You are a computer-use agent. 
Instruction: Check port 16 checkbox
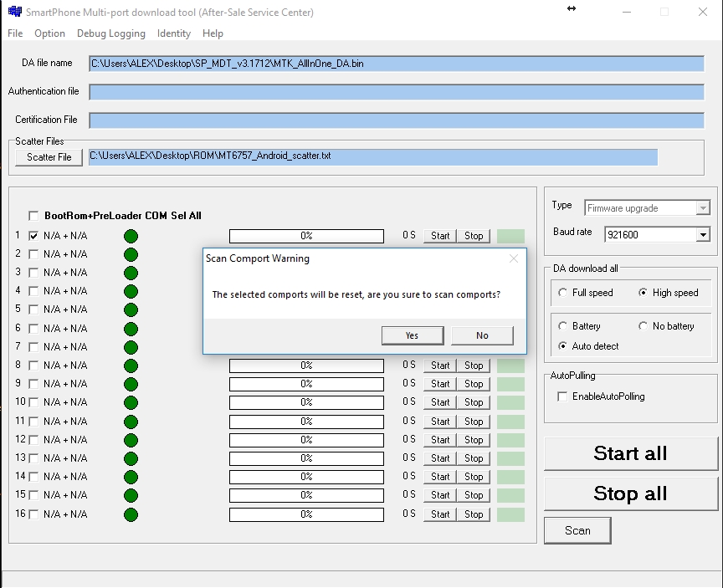(33, 514)
